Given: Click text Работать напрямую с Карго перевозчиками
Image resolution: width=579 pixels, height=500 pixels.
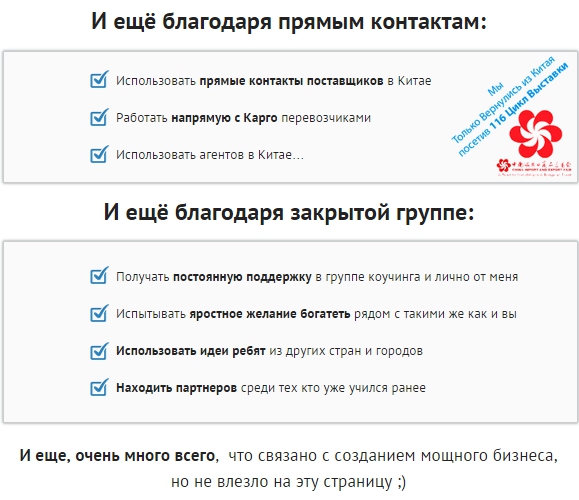Looking at the screenshot, I should [243, 118].
